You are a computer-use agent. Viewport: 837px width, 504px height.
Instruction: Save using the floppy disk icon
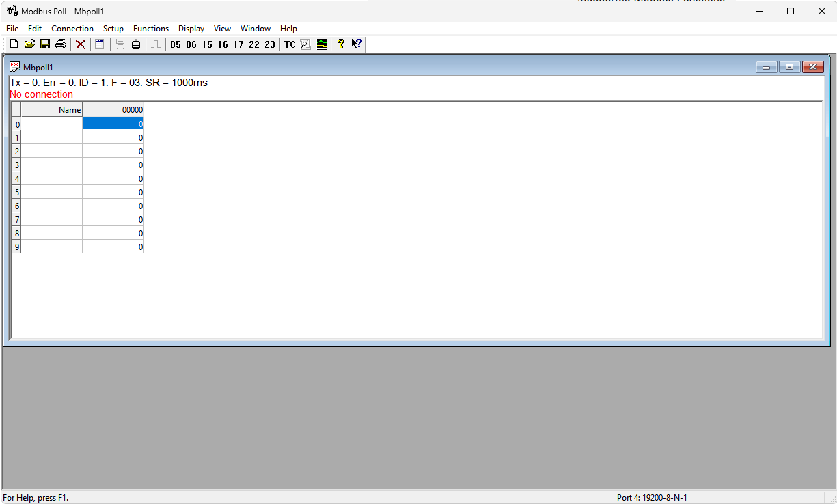tap(45, 44)
